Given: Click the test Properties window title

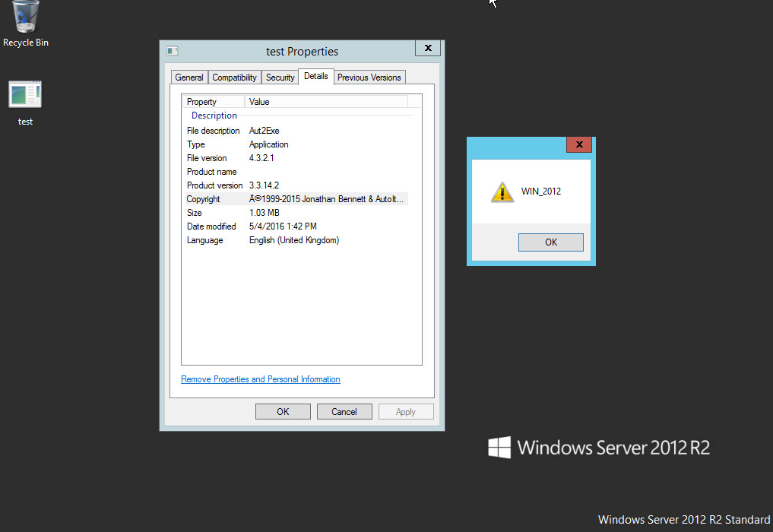Looking at the screenshot, I should pos(303,51).
